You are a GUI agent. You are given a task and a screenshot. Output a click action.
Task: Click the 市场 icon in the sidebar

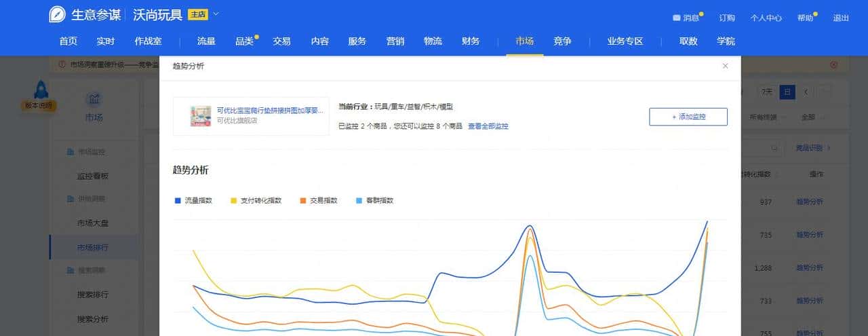[x=94, y=100]
